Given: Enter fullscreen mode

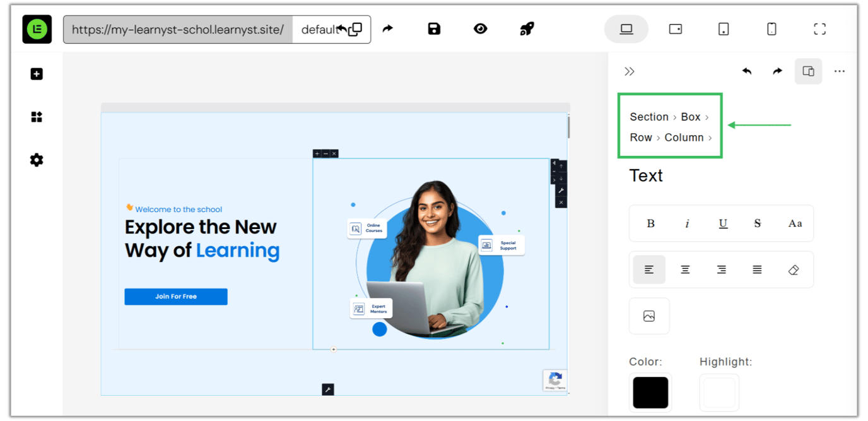Looking at the screenshot, I should [x=819, y=29].
